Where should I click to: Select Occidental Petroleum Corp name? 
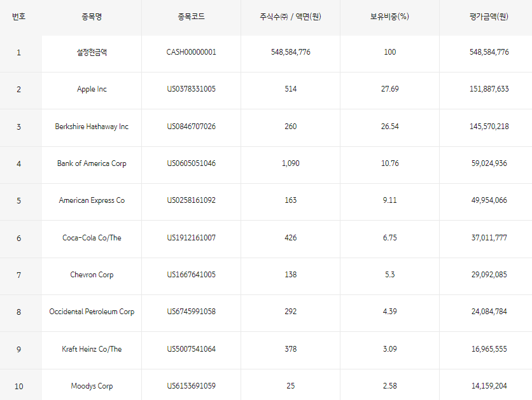[x=92, y=312]
